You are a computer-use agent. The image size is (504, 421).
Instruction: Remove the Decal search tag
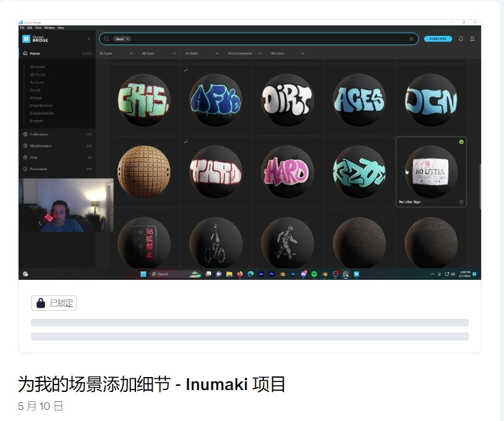127,39
